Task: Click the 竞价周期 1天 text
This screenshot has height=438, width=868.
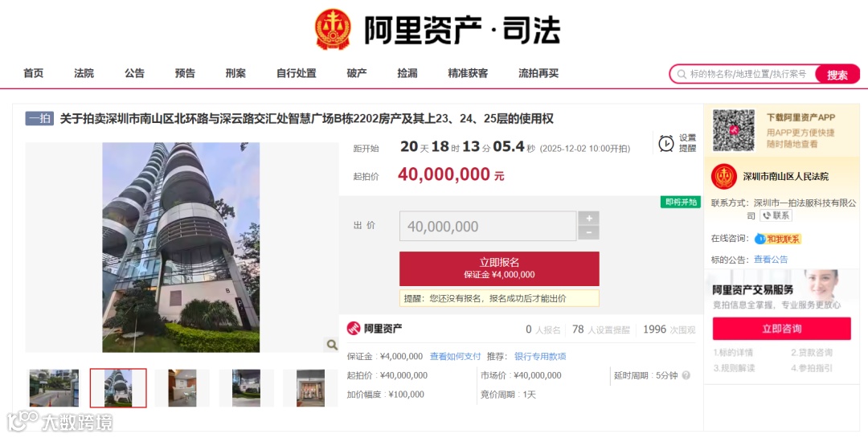Action: pyautogui.click(x=508, y=395)
